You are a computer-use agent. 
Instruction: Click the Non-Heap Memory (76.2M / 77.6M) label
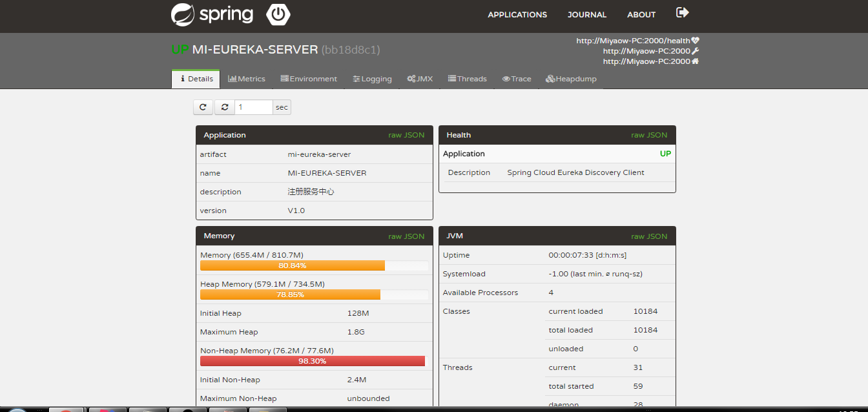(267, 351)
